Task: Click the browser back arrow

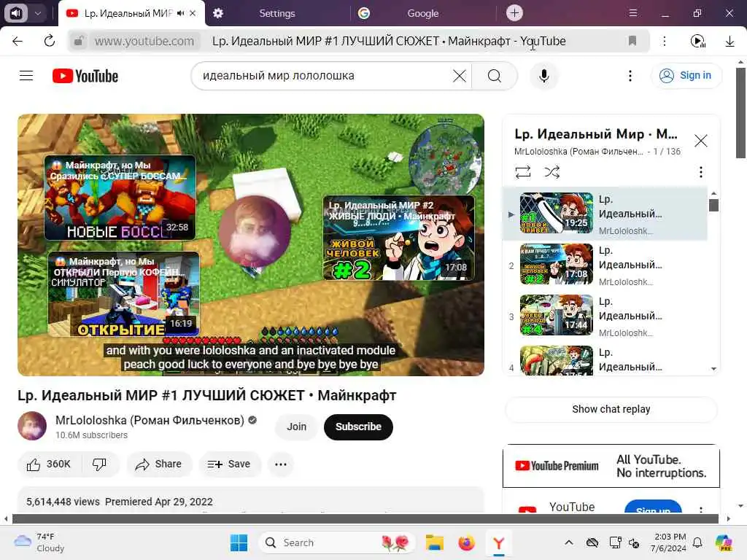Action: tap(18, 41)
